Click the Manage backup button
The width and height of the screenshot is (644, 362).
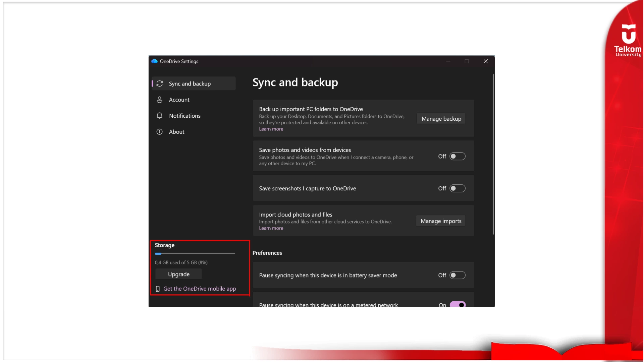pyautogui.click(x=441, y=119)
